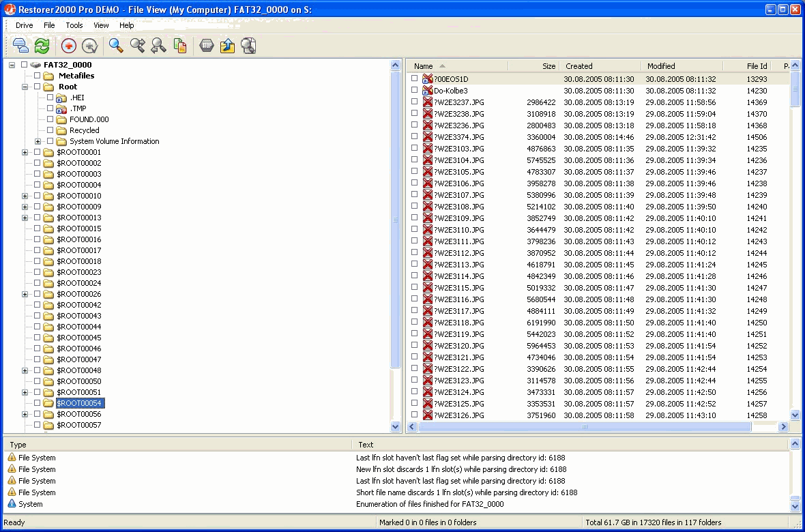This screenshot has height=532, width=805.
Task: Click the blue info icon beside System
Action: [12, 504]
